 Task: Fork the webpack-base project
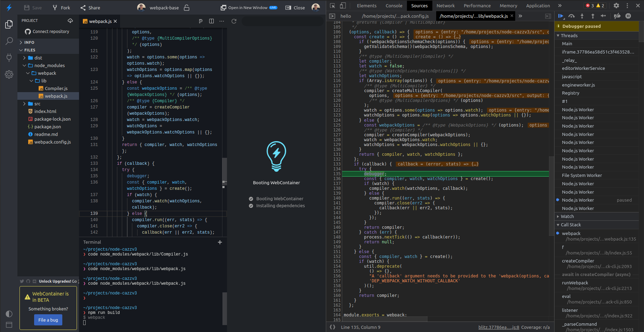tap(61, 7)
